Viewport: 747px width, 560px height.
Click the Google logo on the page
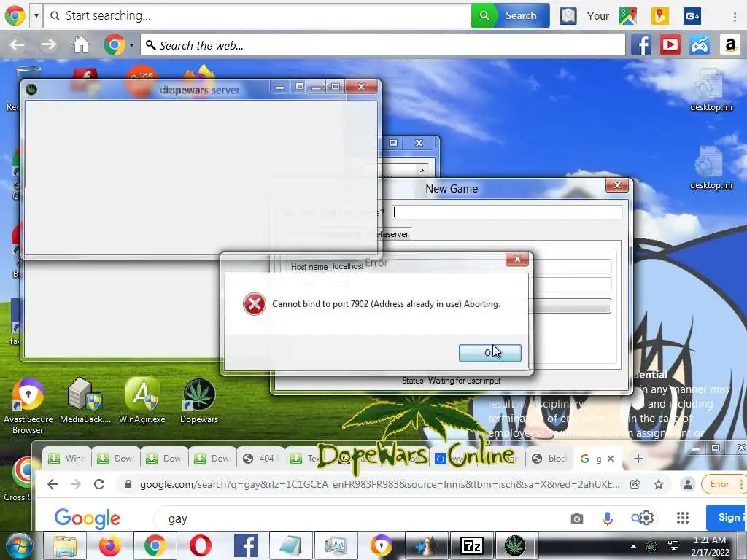(x=88, y=518)
